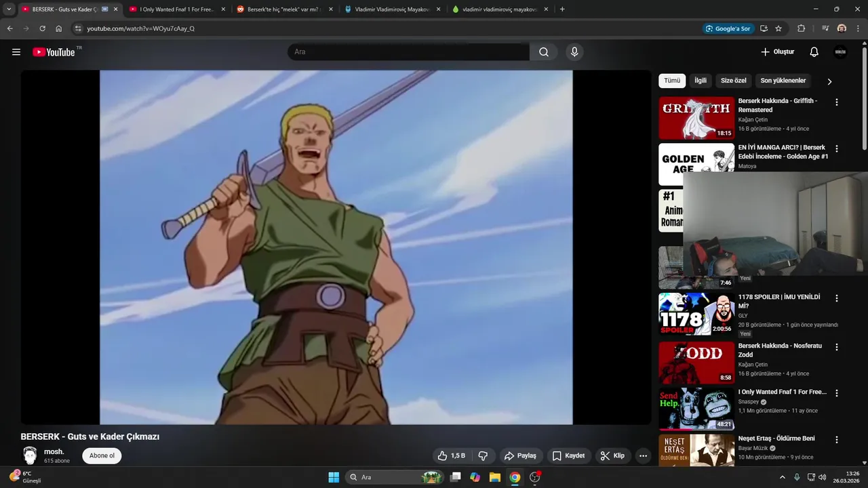868x488 pixels.
Task: Open Chrome extensions puzzle icon
Action: (801, 28)
